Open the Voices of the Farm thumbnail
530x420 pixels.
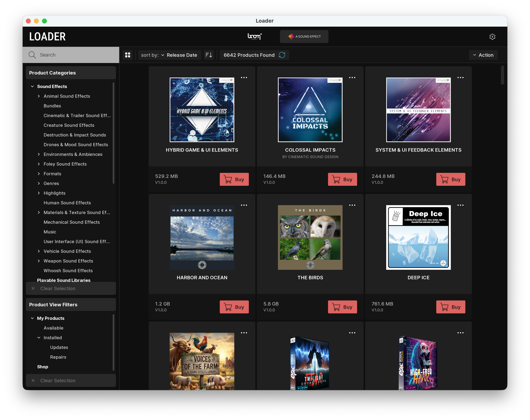[x=202, y=361]
